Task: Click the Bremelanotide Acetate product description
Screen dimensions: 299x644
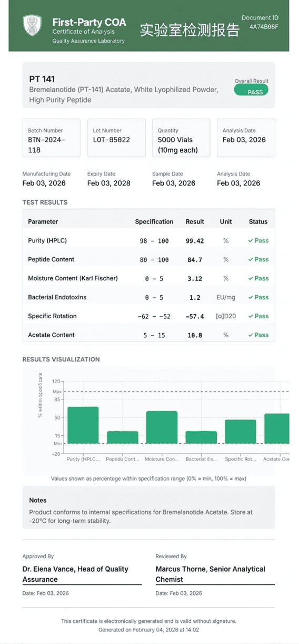Action: pyautogui.click(x=124, y=95)
